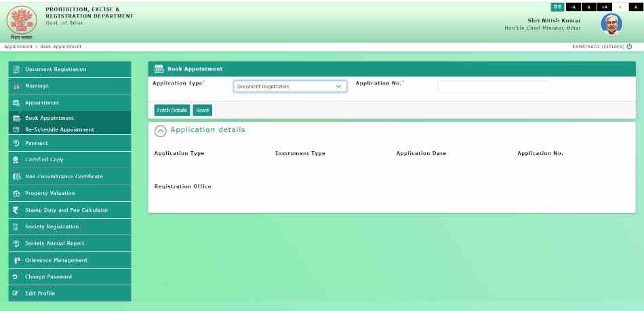The height and width of the screenshot is (311, 644).
Task: Click the Marriage sidebar icon
Action: (x=16, y=86)
